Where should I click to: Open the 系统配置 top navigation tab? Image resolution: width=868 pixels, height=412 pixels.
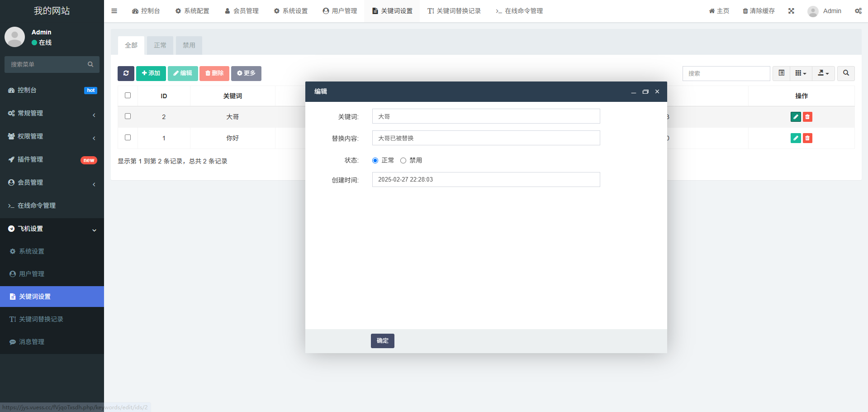pos(192,11)
